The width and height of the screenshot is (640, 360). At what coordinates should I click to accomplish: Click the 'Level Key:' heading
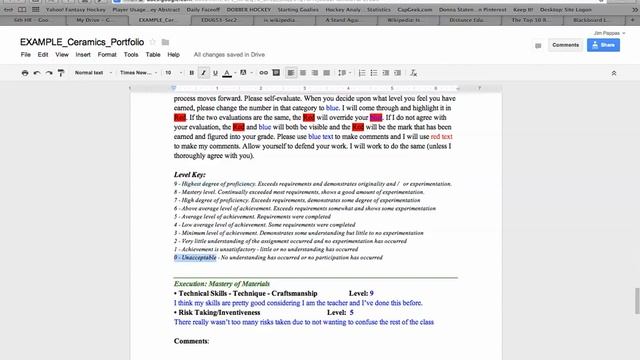pyautogui.click(x=190, y=175)
